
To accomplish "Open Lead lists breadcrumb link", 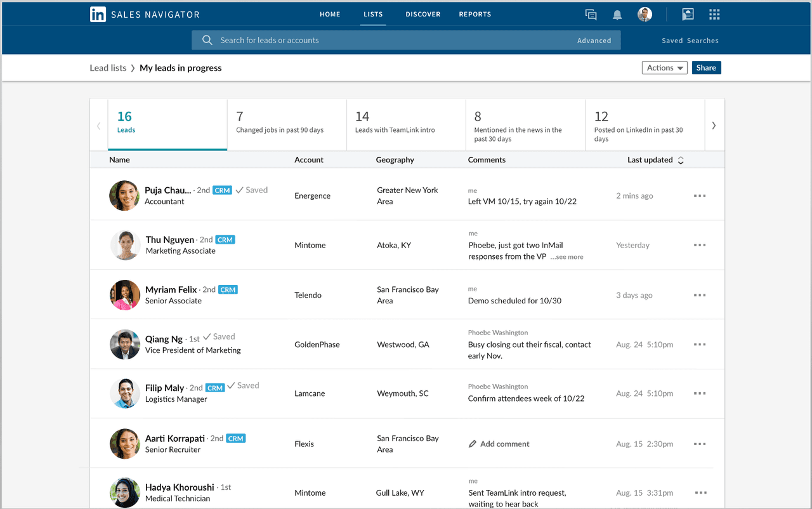I will (108, 67).
